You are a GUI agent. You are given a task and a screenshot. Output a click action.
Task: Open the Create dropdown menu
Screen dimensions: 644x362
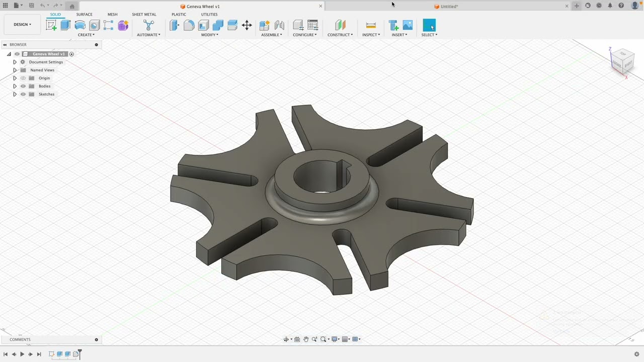86,35
